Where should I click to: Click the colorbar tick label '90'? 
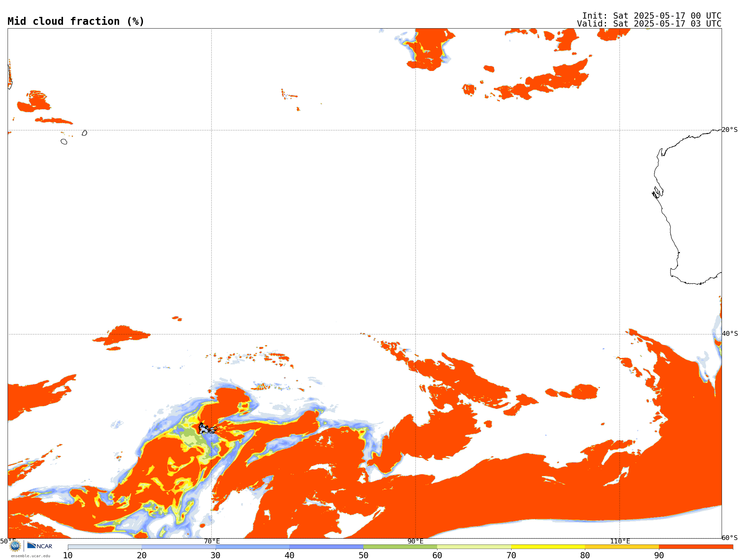point(659,556)
